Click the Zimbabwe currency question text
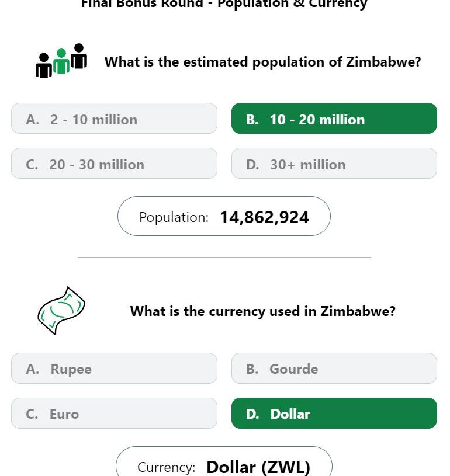Viewport: 450px width, 476px height. (263, 311)
